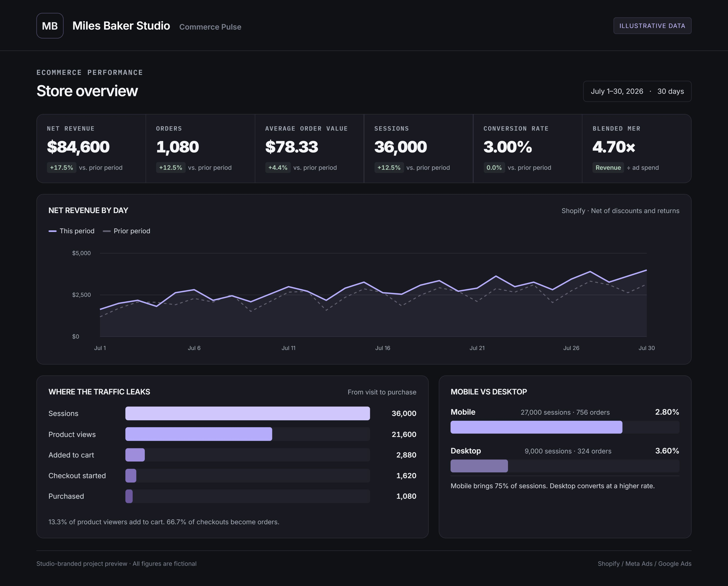Click the ILLUSTRATIVE DATA badge
This screenshot has width=728, height=586.
click(x=652, y=26)
